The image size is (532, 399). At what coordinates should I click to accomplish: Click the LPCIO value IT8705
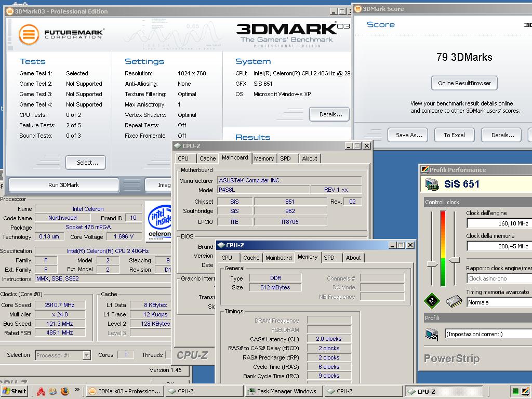(x=290, y=222)
